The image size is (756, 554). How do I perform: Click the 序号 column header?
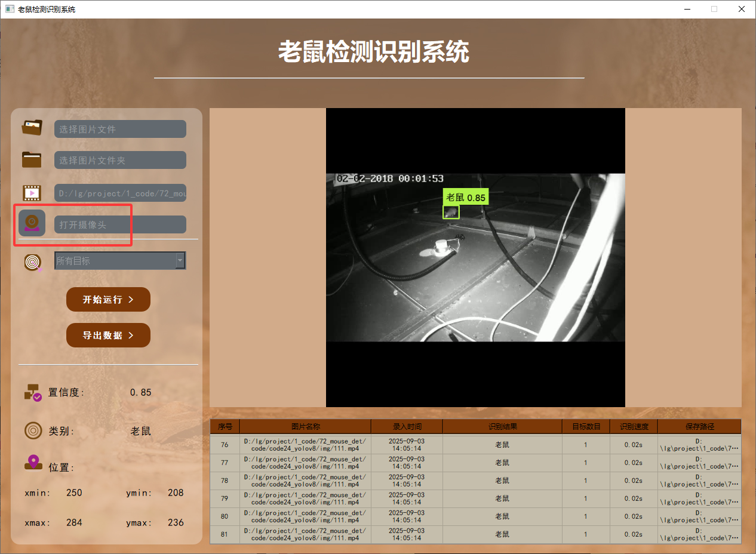[x=225, y=426]
